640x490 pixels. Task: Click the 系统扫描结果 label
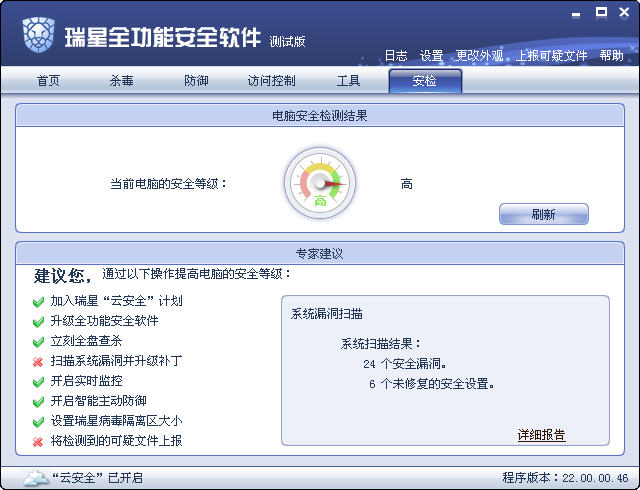coord(381,343)
